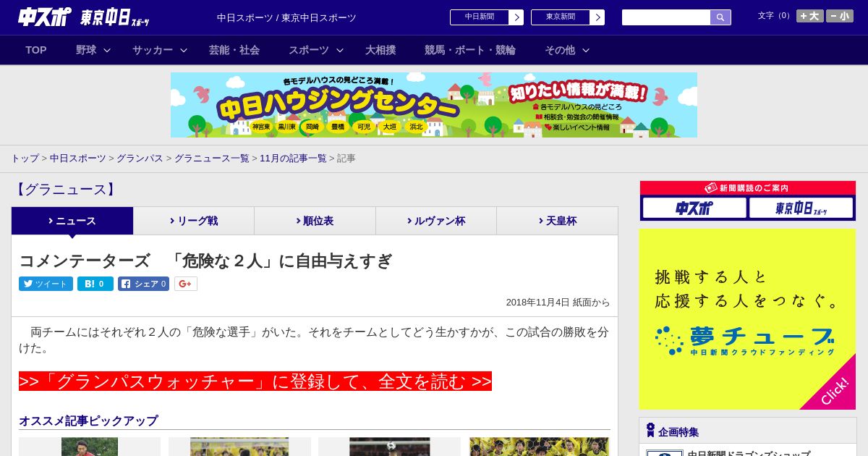Viewport: 868px width, 456px height.
Task: Expand the 野球 dropdown chevron
Action: click(x=107, y=50)
